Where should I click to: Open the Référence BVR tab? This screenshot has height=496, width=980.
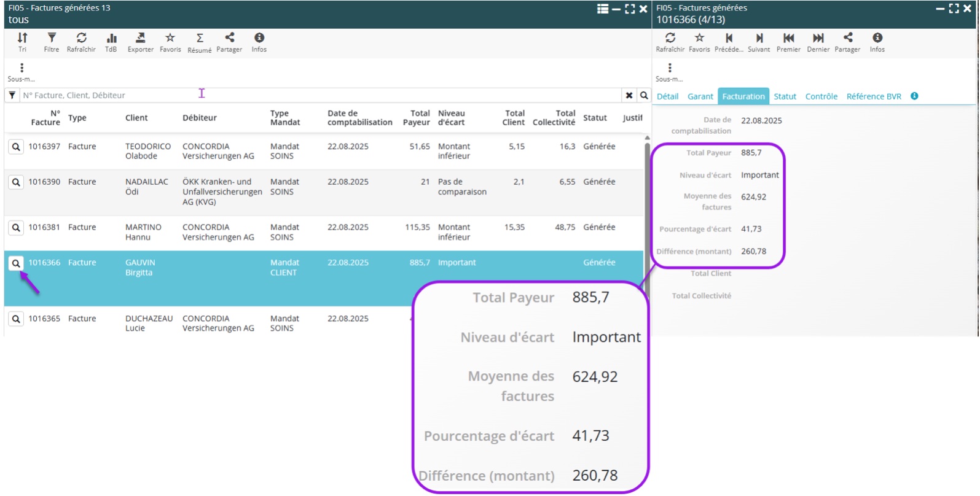pos(873,96)
